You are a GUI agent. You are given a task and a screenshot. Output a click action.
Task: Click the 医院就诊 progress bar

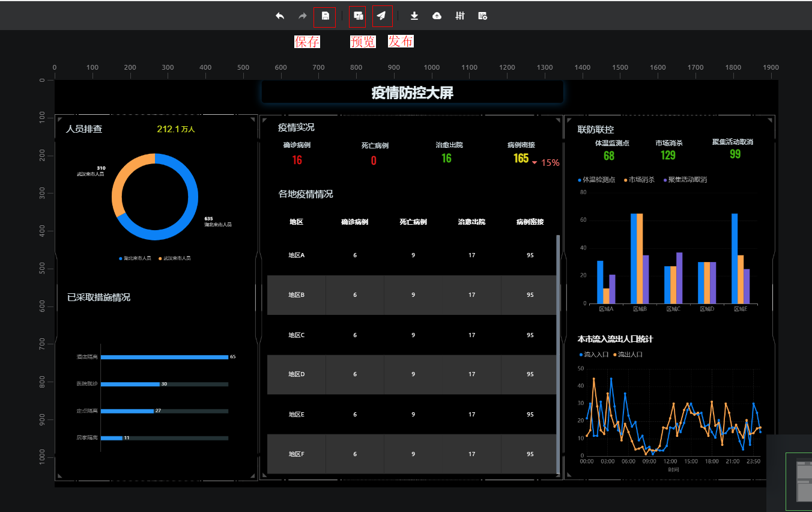click(x=164, y=384)
